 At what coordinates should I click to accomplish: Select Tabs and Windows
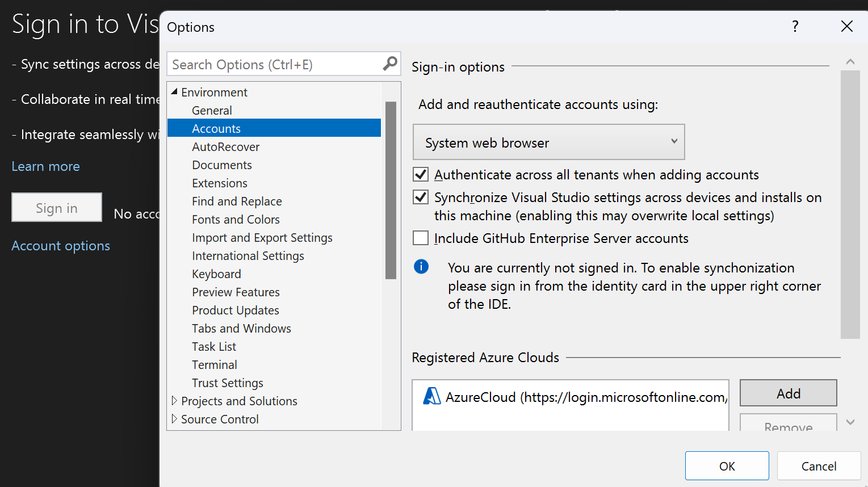click(241, 328)
